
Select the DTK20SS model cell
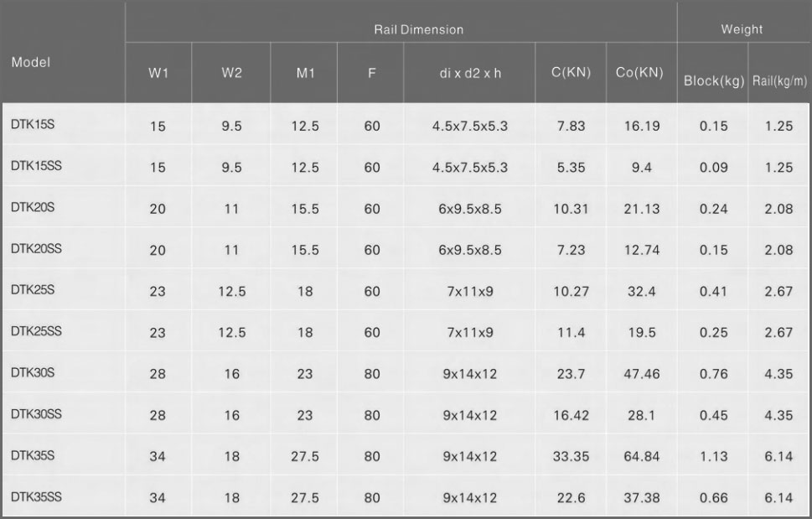pyautogui.click(x=36, y=249)
